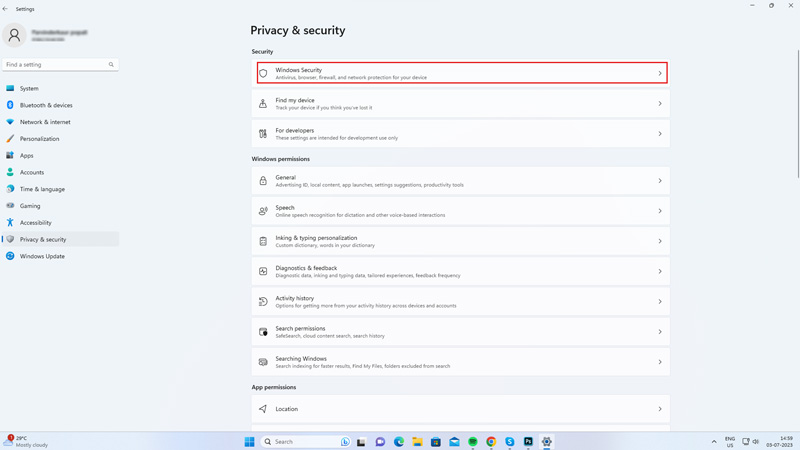Go to Gaming settings
Image resolution: width=800 pixels, height=450 pixels.
(x=60, y=206)
